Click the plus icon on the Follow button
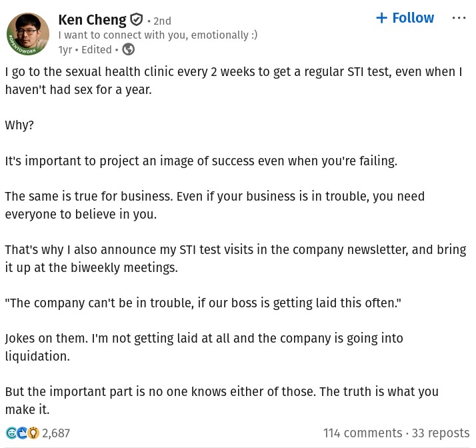Viewport: 476px width, 448px height. point(381,18)
